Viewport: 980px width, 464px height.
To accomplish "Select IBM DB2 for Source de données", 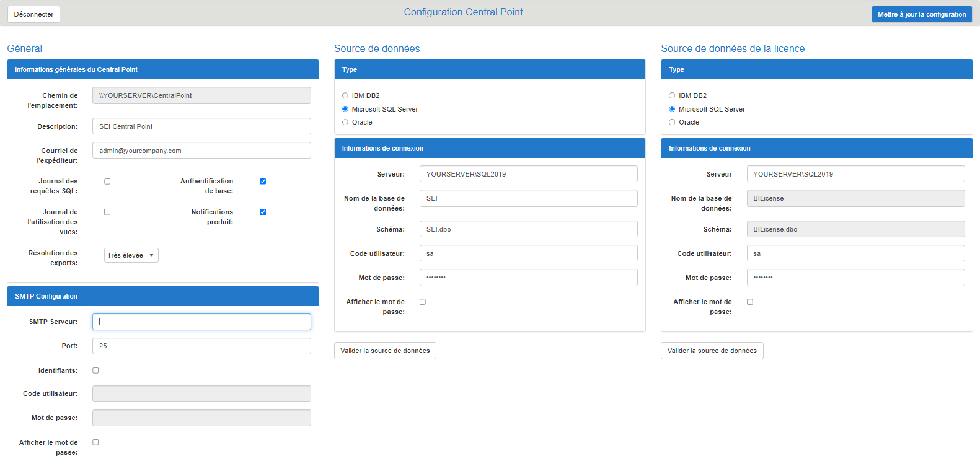I will pyautogui.click(x=345, y=95).
